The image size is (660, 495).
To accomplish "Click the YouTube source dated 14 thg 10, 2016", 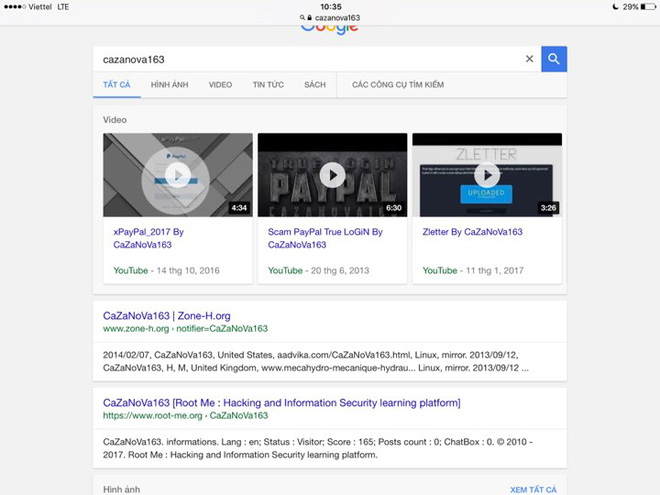I will pyautogui.click(x=166, y=271).
